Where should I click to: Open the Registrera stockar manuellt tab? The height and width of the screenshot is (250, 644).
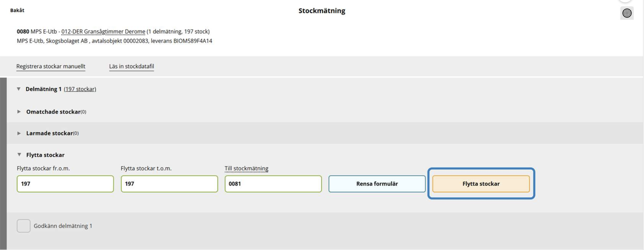pyautogui.click(x=51, y=66)
